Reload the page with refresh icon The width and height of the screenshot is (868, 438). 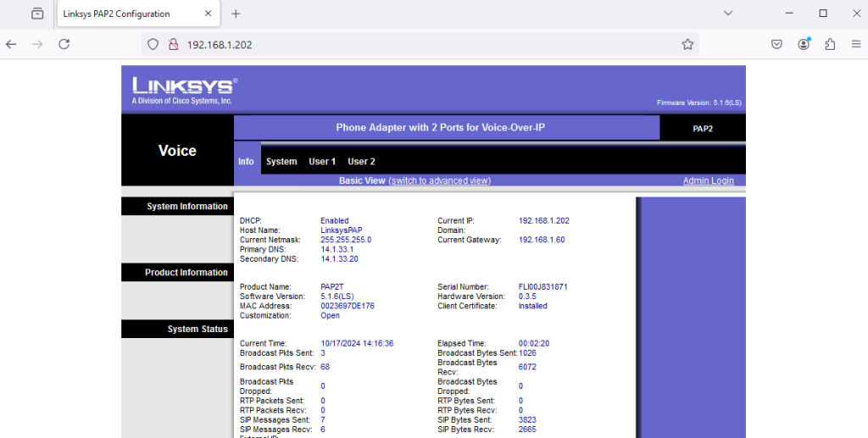click(x=64, y=44)
